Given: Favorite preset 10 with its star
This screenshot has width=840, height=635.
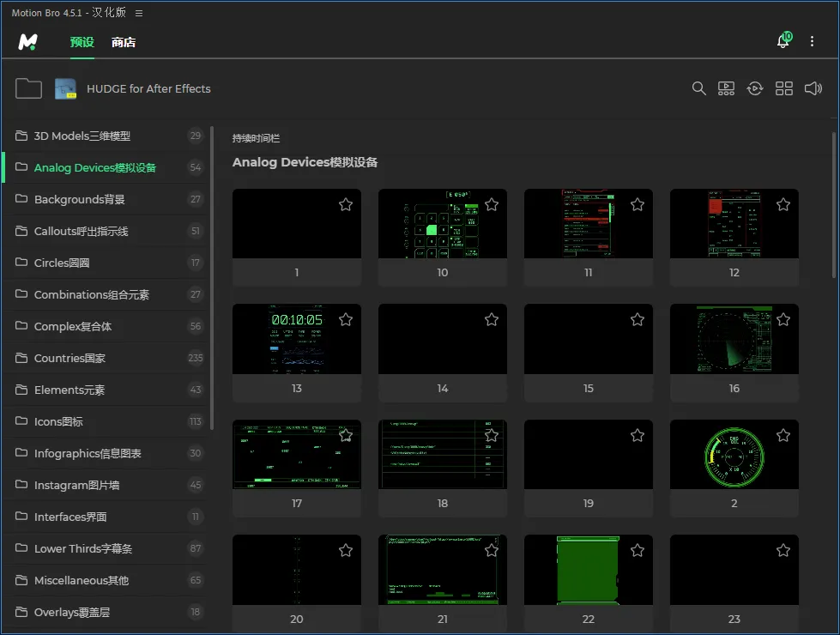Looking at the screenshot, I should 492,204.
